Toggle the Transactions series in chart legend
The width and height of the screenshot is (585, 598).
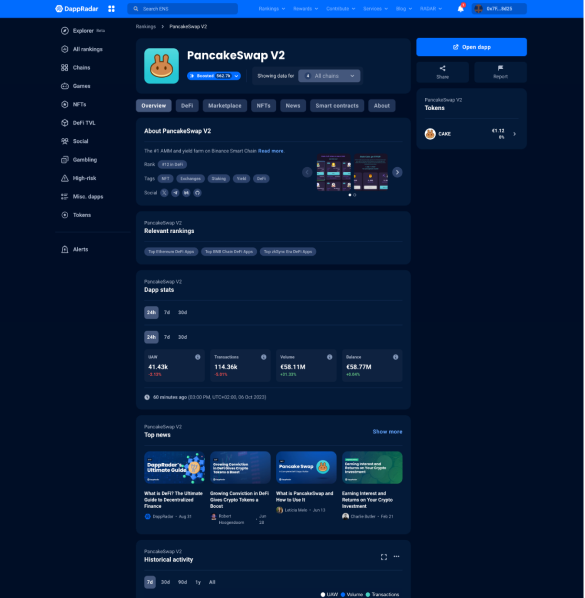tap(382, 594)
